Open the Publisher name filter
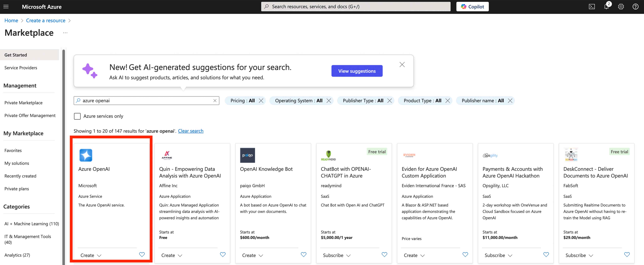This screenshot has width=644, height=265. (483, 101)
